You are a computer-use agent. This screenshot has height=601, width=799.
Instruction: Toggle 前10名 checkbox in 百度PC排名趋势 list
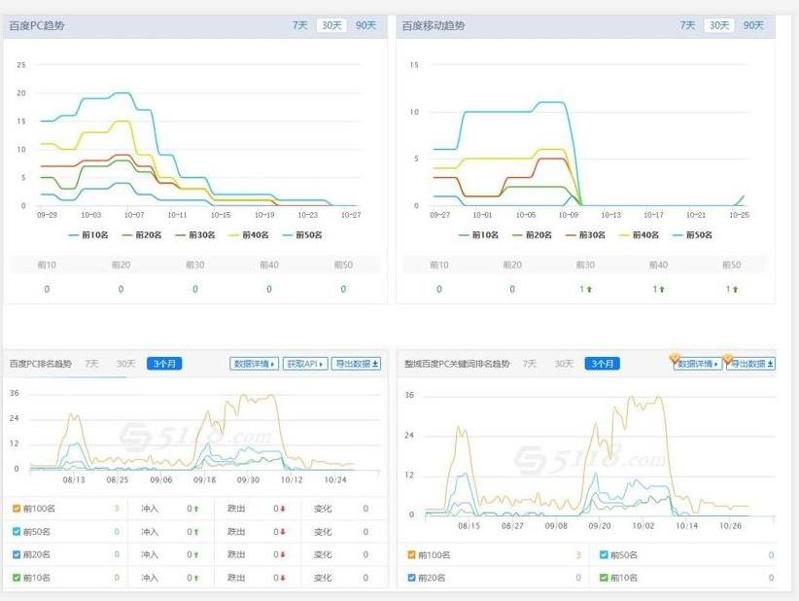pos(16,578)
